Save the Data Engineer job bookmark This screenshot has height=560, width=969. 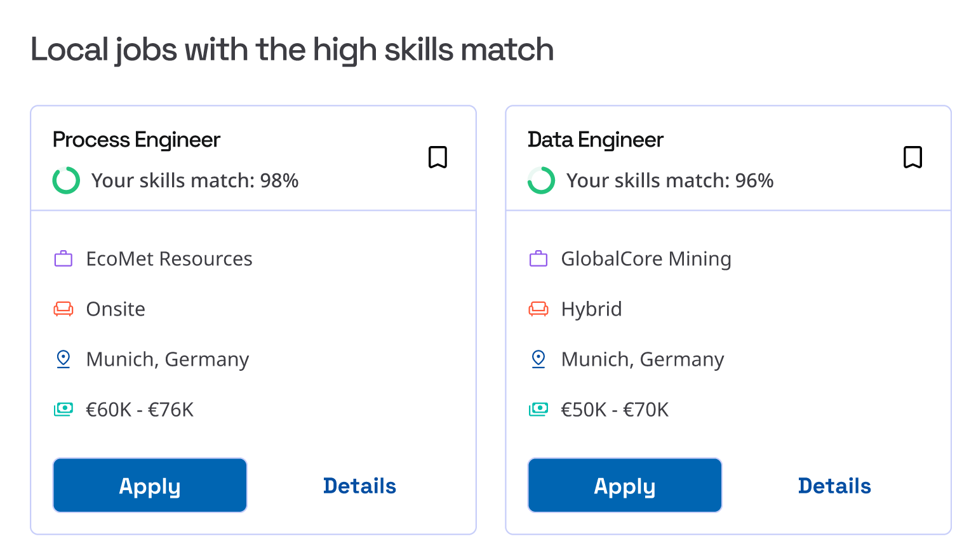tap(912, 157)
